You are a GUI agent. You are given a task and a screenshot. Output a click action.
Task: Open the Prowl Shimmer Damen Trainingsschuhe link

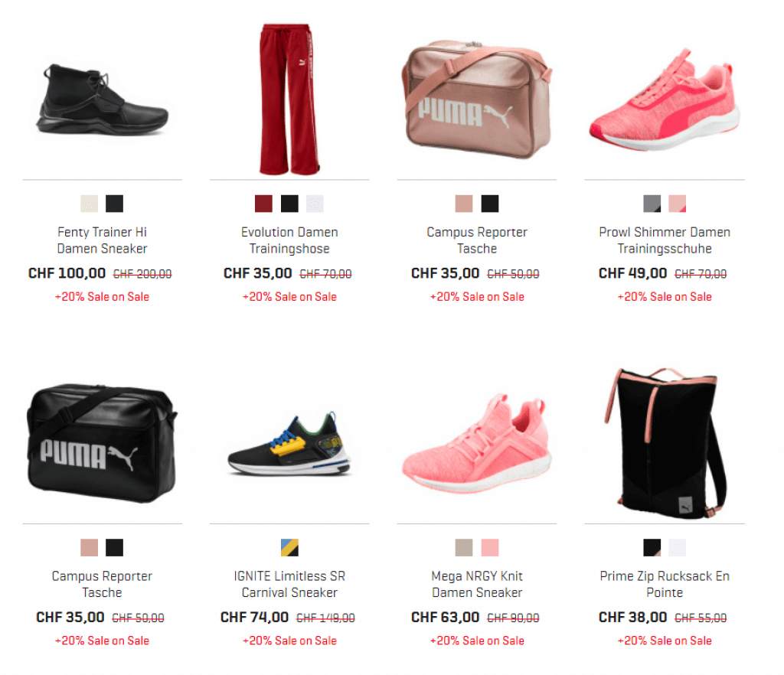[665, 240]
